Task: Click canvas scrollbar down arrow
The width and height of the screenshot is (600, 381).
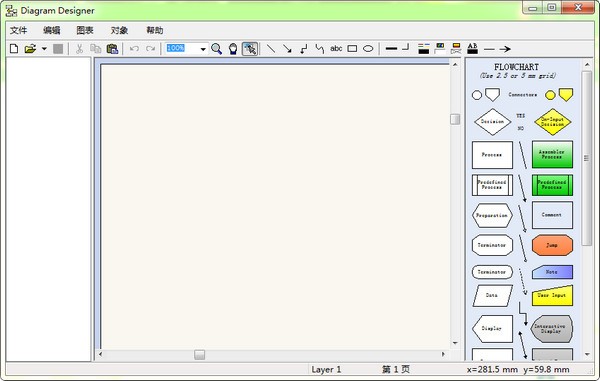Action: [455, 343]
